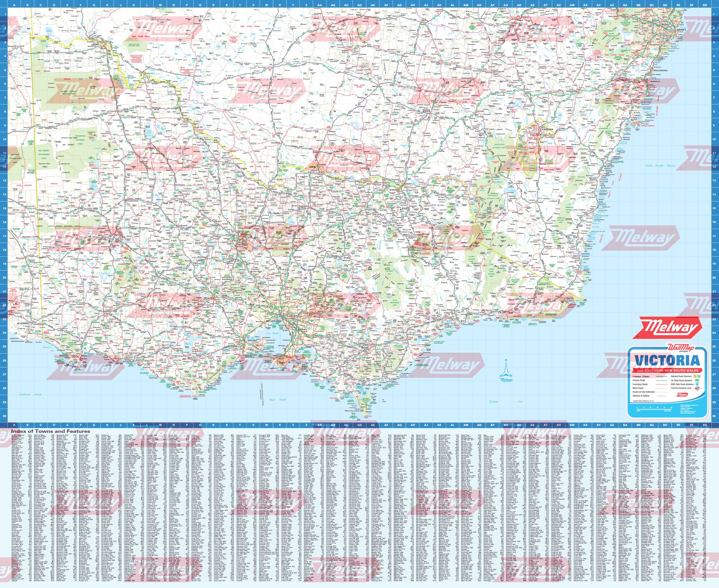Click the 'Index of Towns and Features' heading
Screen dimensions: 719x588
pyautogui.click(x=50, y=431)
